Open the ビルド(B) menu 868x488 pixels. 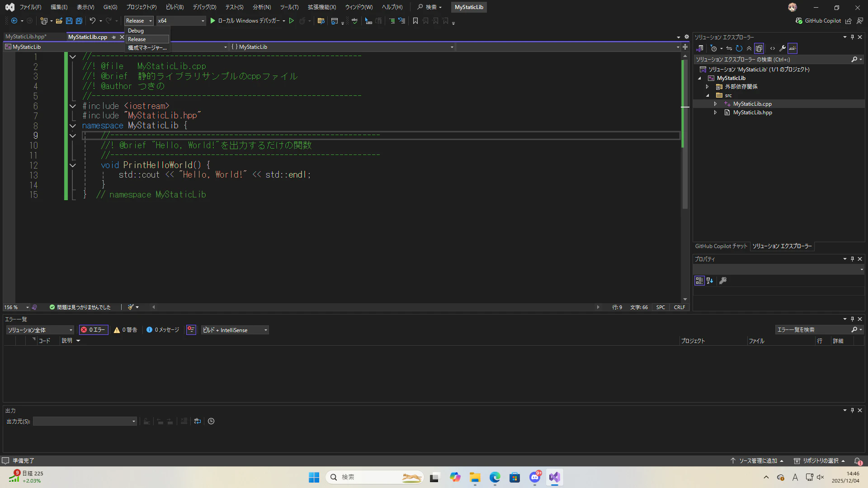(175, 7)
